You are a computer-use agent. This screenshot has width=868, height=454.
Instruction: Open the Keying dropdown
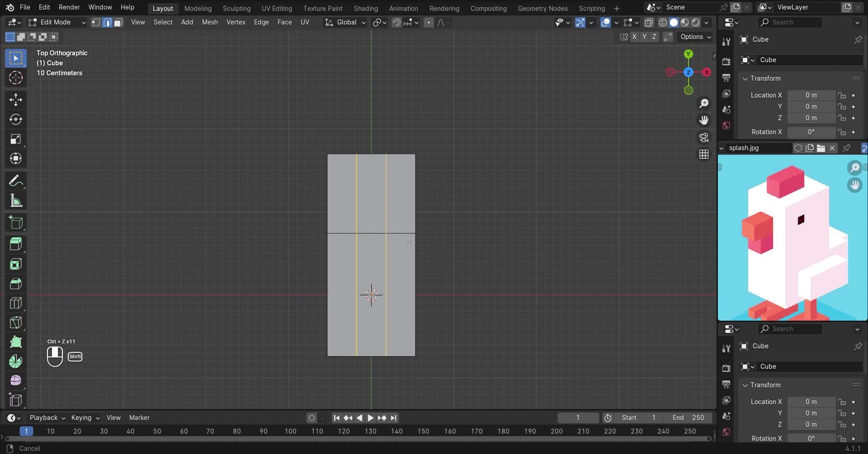[x=85, y=418]
